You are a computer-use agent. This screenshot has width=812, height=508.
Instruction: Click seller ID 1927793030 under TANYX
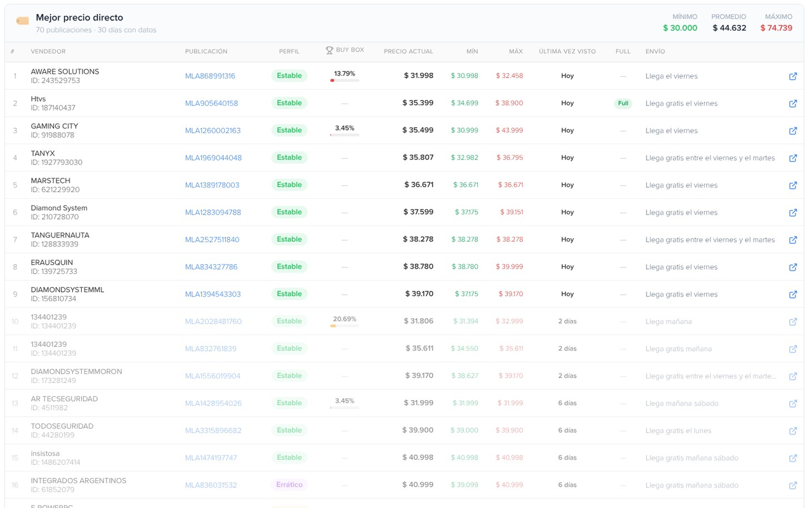pos(56,163)
